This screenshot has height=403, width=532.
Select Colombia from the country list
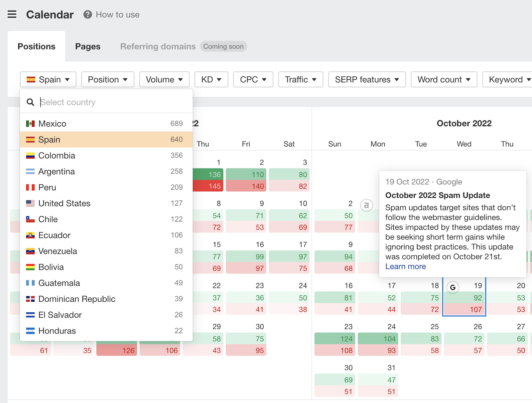(57, 155)
